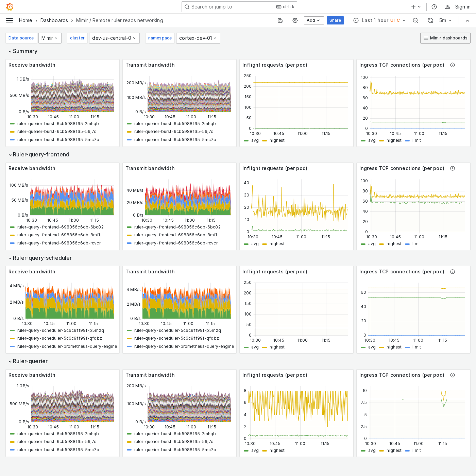Open Summary Transmit bandwidth panel title

tap(150, 65)
